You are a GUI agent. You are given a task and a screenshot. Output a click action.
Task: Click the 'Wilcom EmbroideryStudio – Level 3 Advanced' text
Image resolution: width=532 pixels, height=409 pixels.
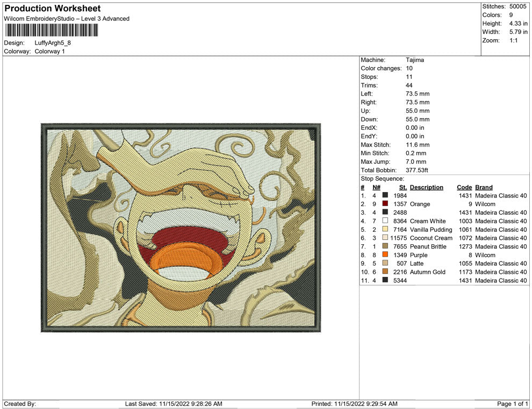tap(67, 19)
